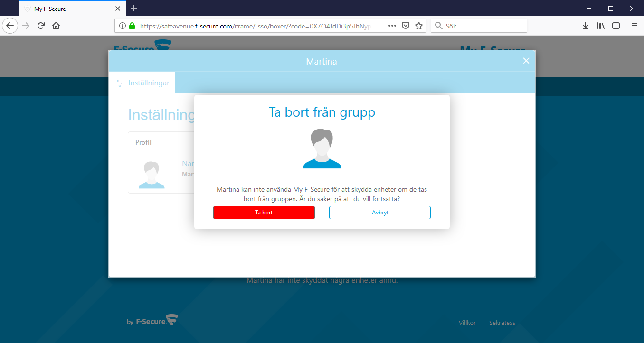
Task: Save page to Pocket
Action: coord(406,26)
